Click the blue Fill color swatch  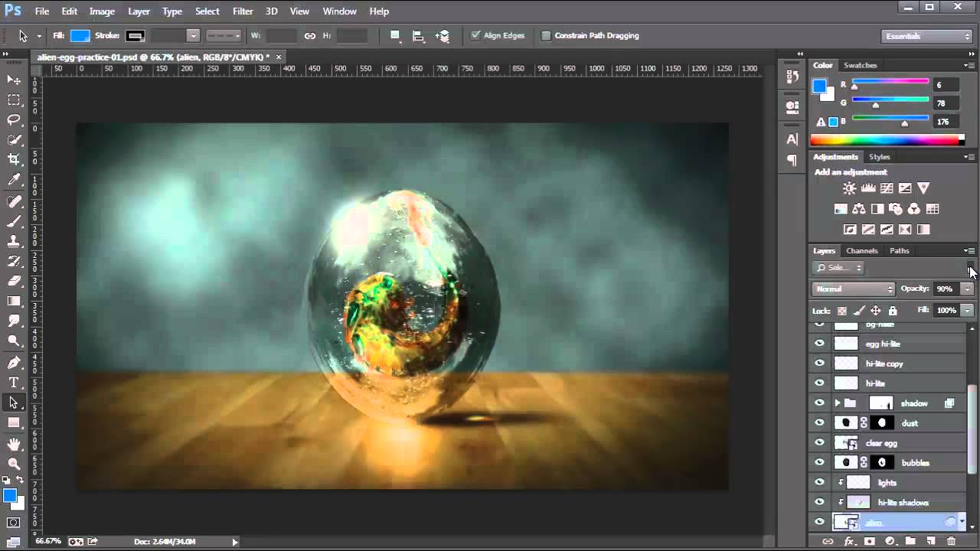click(x=81, y=35)
